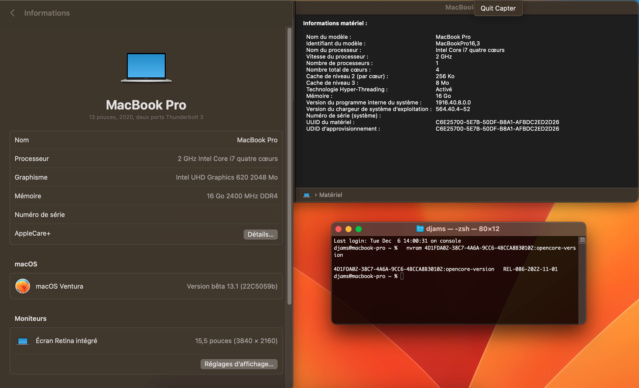The width and height of the screenshot is (639, 388).
Task: Click the Last login line in Terminal
Action: 397,241
